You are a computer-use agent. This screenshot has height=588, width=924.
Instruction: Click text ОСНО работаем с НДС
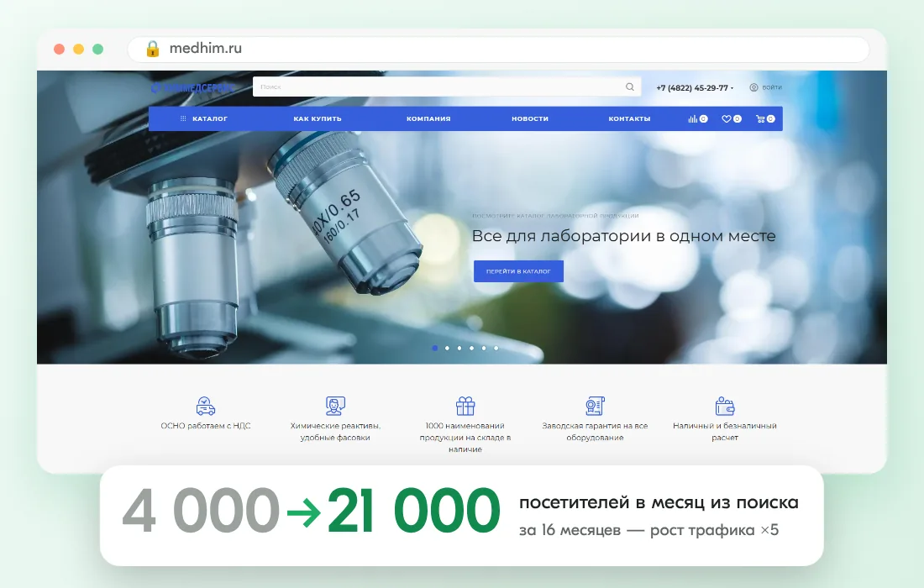coord(206,425)
